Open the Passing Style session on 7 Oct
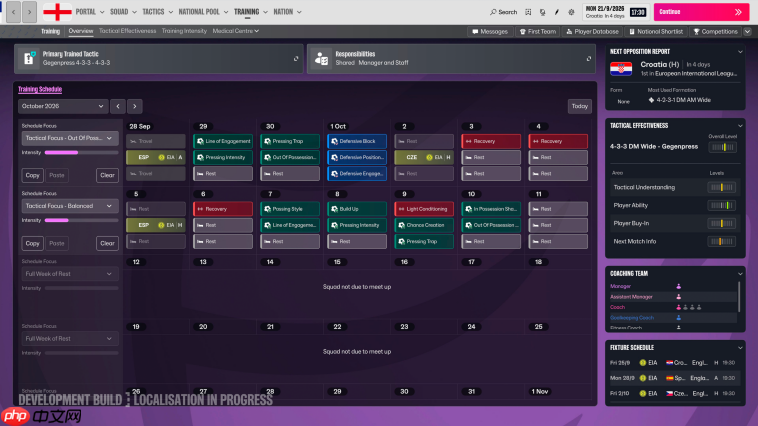Screen dimensions: 758x426 point(290,209)
